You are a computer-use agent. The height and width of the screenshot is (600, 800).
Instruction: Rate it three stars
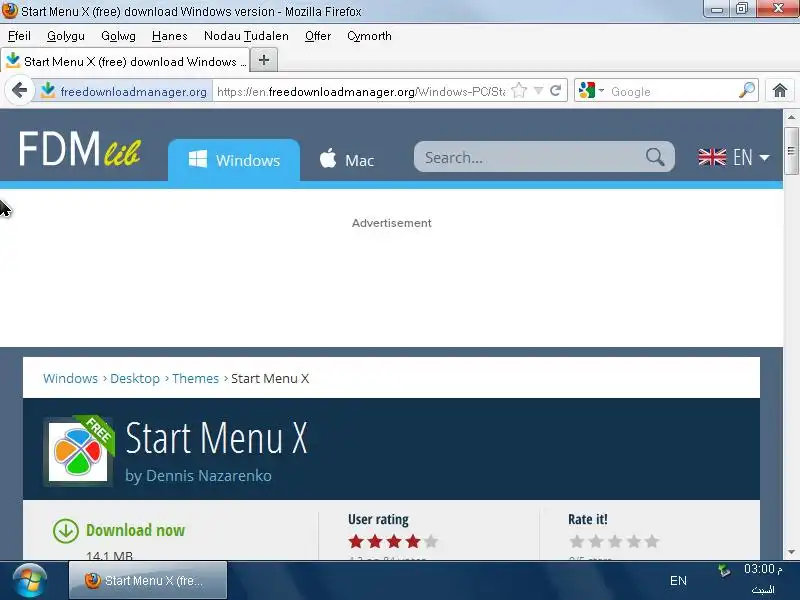tap(615, 541)
